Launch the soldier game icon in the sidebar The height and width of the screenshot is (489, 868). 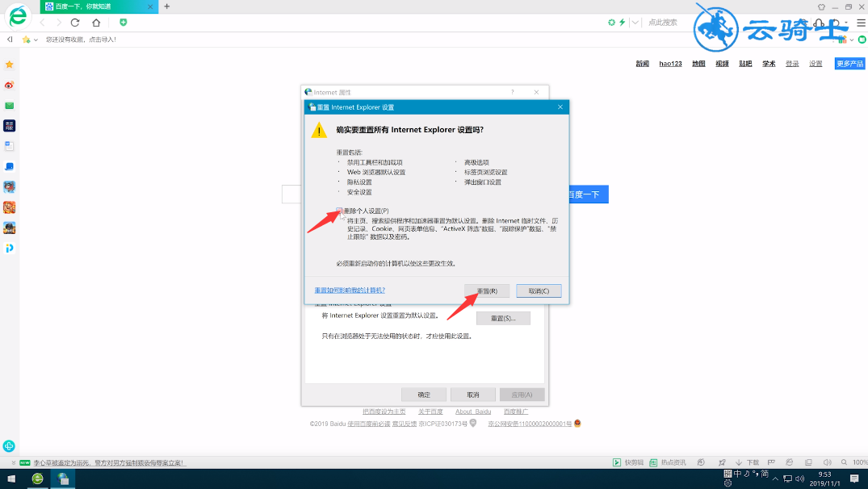[10, 228]
